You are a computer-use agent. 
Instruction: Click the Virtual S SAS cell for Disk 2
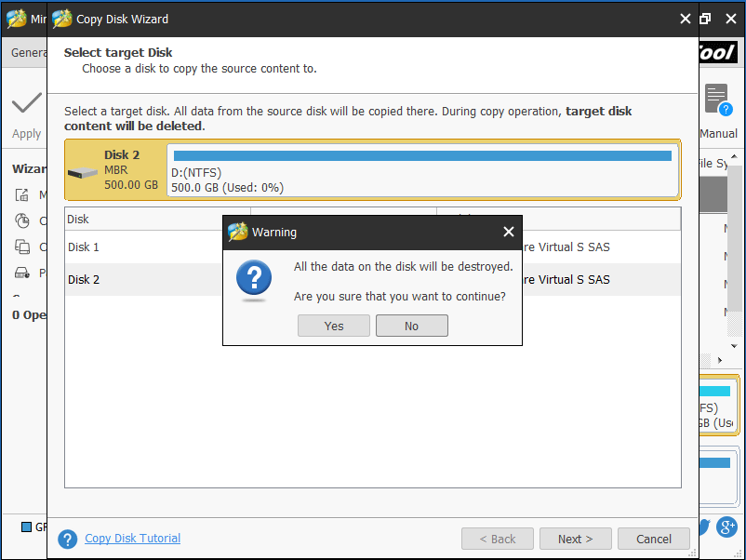click(566, 280)
